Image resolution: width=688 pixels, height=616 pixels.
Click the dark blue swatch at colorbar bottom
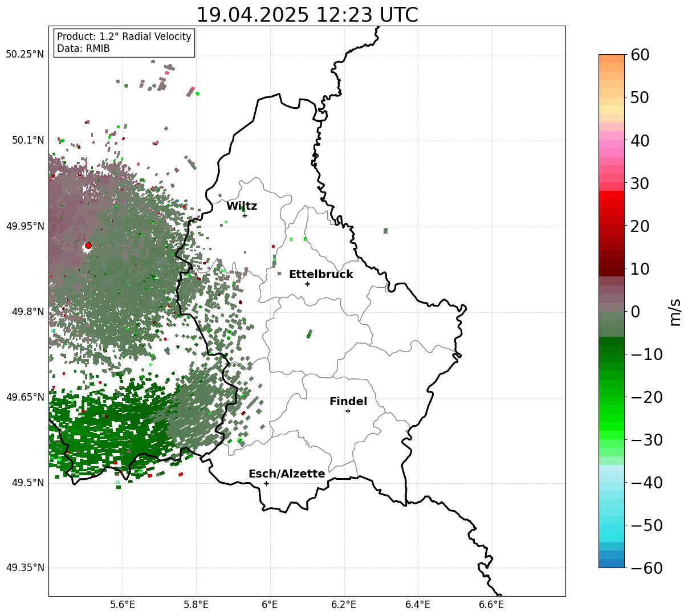coord(612,563)
